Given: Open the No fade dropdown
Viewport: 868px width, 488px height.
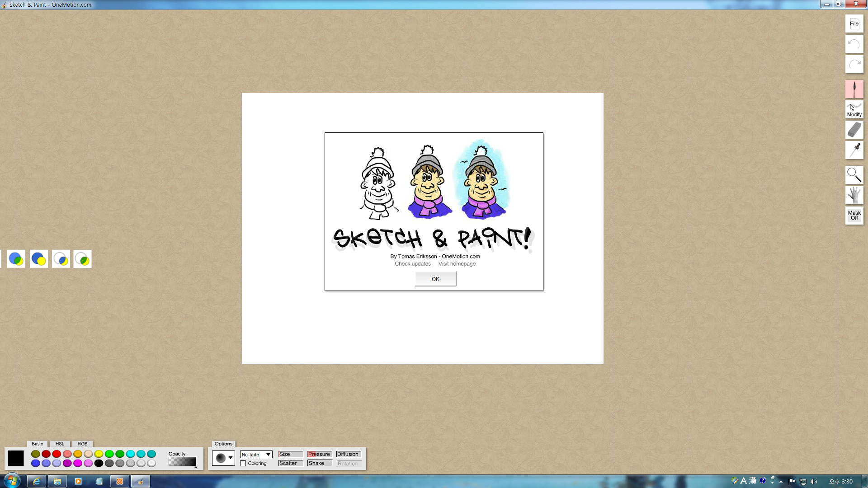Looking at the screenshot, I should pos(256,455).
